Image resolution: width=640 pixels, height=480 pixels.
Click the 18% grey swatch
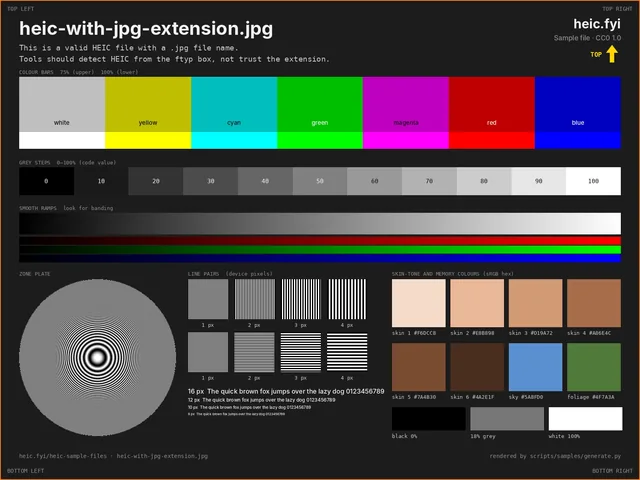(x=507, y=418)
